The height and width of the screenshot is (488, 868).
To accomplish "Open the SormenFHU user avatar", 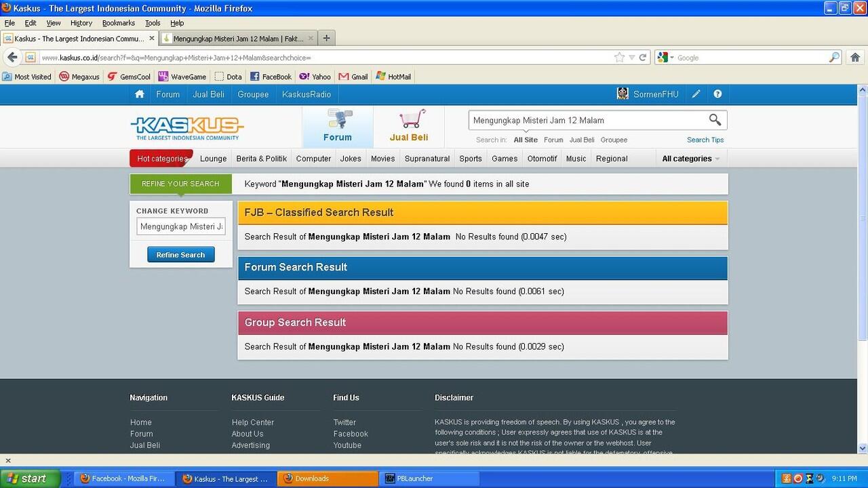I will point(623,94).
